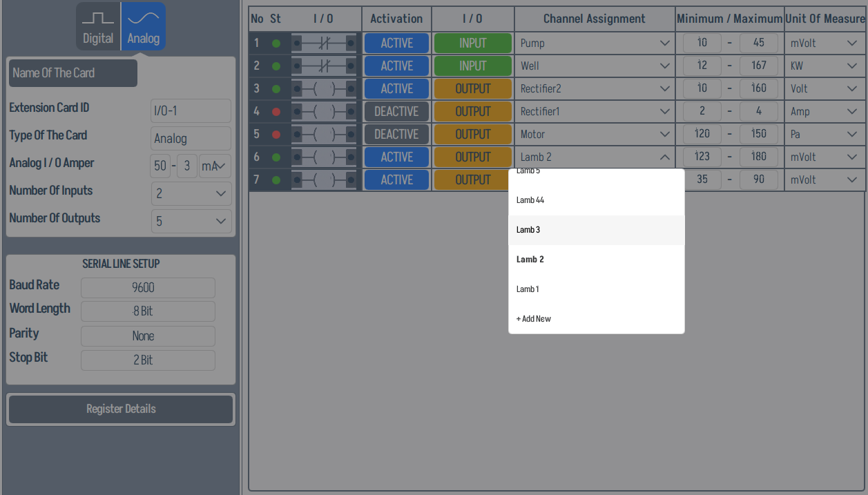Open the Amp unit of measure dropdown
868x495 pixels.
[824, 111]
